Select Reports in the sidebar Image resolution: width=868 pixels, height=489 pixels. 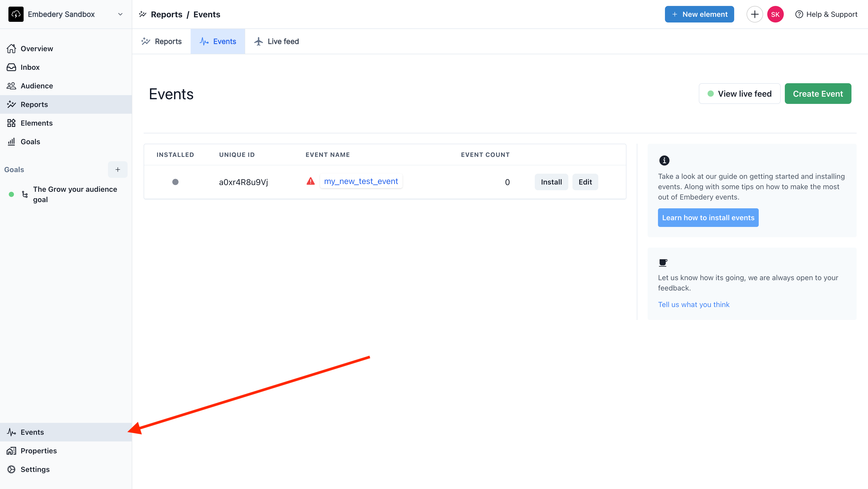pyautogui.click(x=66, y=104)
